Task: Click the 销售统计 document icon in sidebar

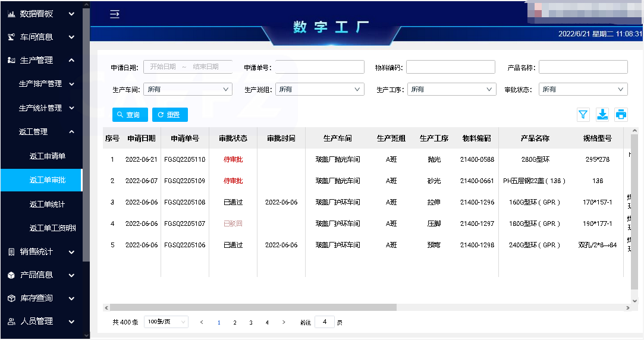Action: point(11,251)
